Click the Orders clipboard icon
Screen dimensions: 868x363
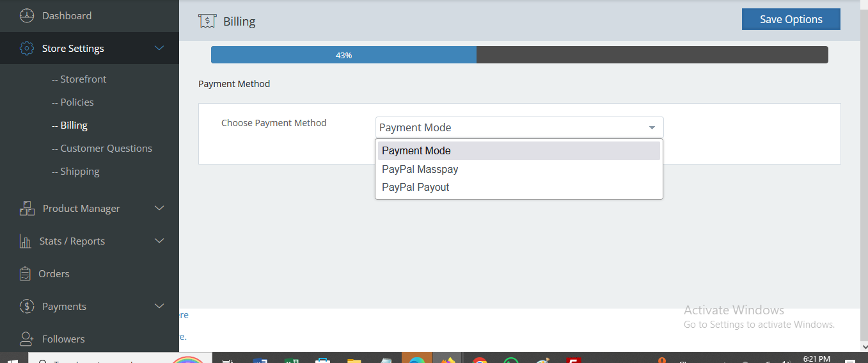click(26, 274)
